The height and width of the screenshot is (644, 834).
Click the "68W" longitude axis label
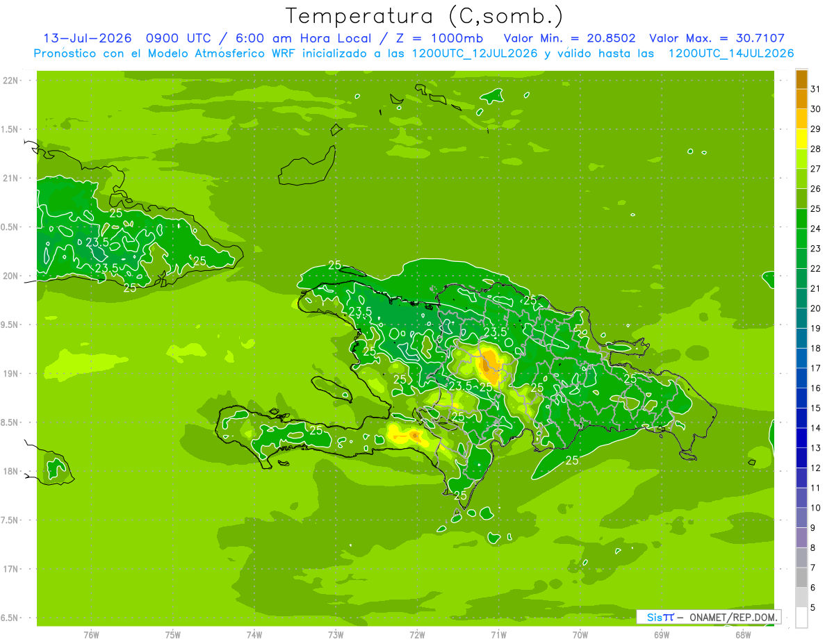(x=743, y=635)
